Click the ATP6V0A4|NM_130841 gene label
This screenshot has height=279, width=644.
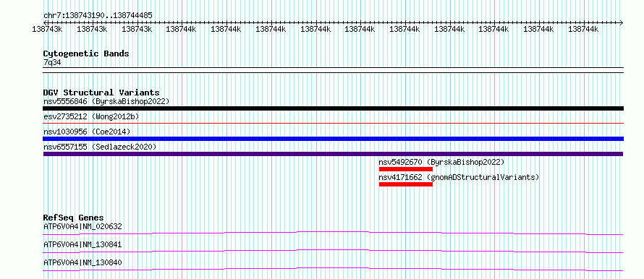82,244
